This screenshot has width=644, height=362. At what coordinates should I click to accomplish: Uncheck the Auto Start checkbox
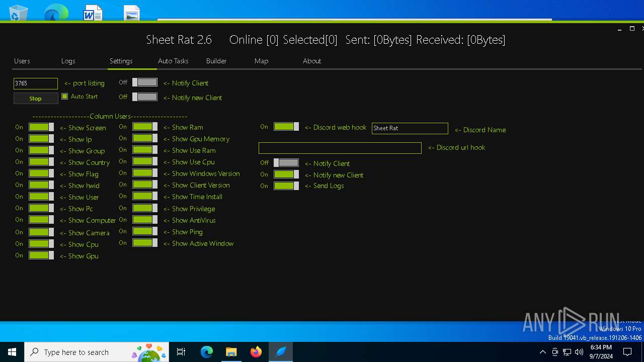(x=65, y=97)
